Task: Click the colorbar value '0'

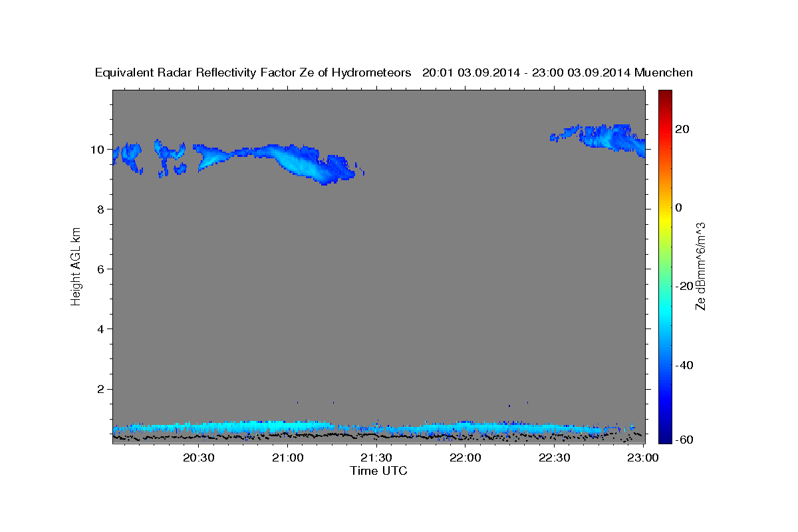Action: 679,207
